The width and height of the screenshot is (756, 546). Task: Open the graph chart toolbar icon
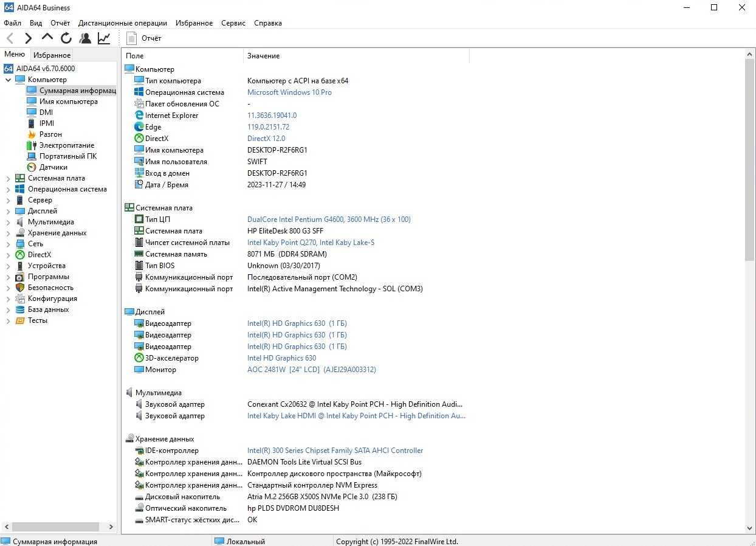[104, 38]
